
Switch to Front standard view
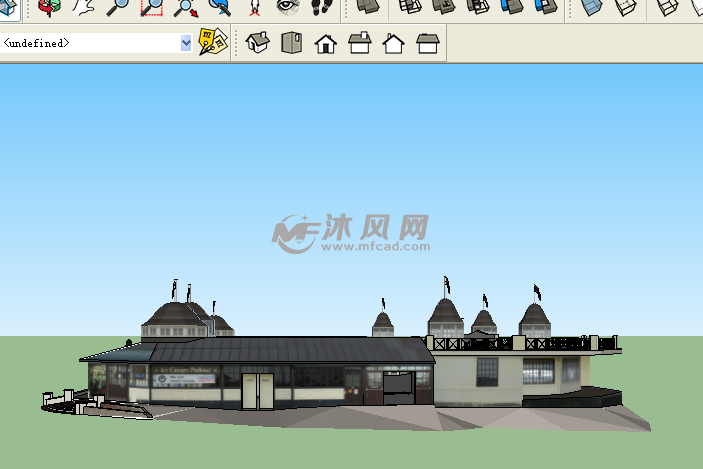click(325, 44)
